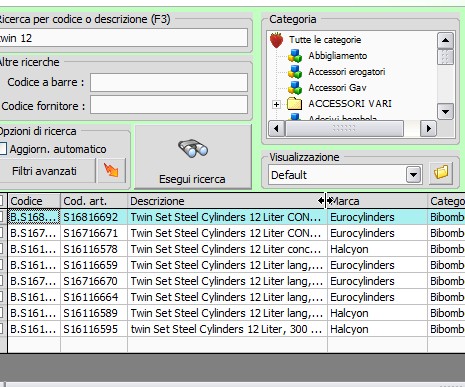Check the row checkbox for S16116595
This screenshot has width=465, height=387.
click(x=1, y=329)
